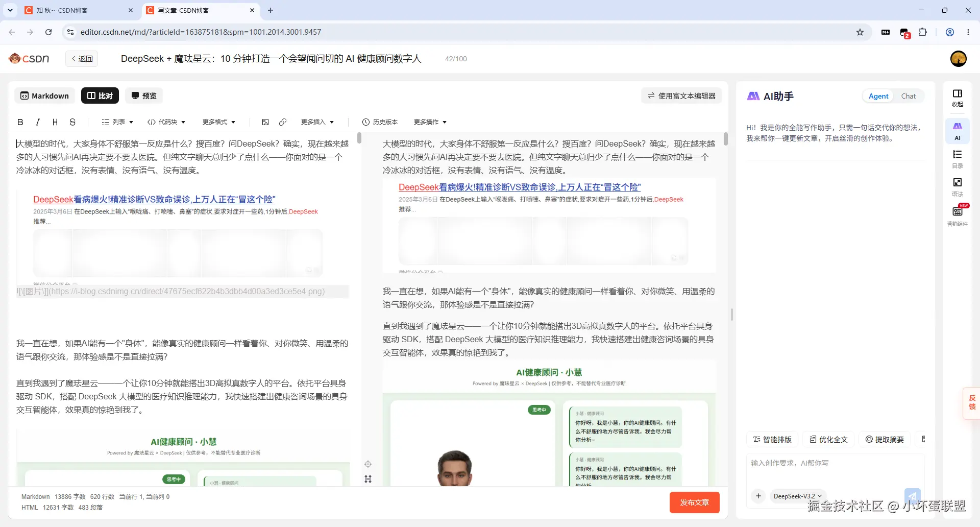Click the pane divider handle beside the preview
980x527 pixels.
[x=732, y=315]
